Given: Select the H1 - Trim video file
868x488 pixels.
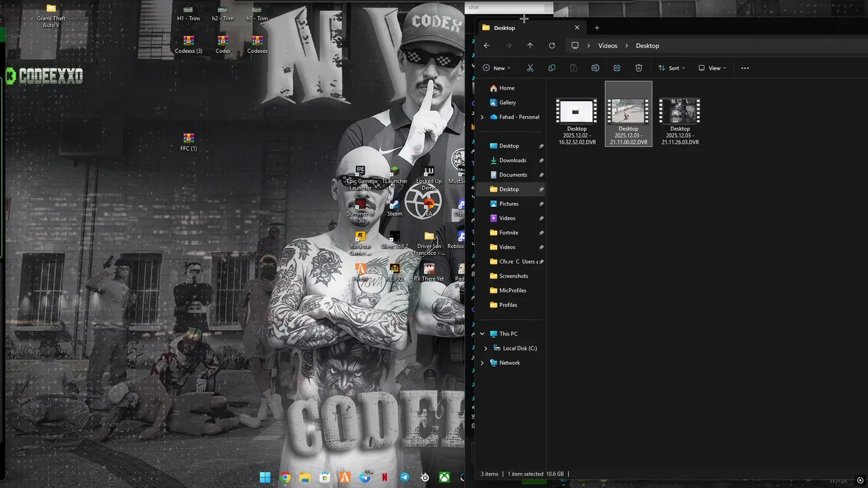Looking at the screenshot, I should pyautogui.click(x=189, y=14).
